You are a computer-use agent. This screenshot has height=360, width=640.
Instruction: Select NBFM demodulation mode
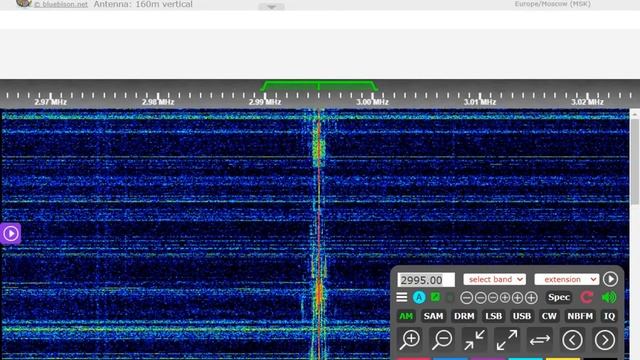coord(580,316)
